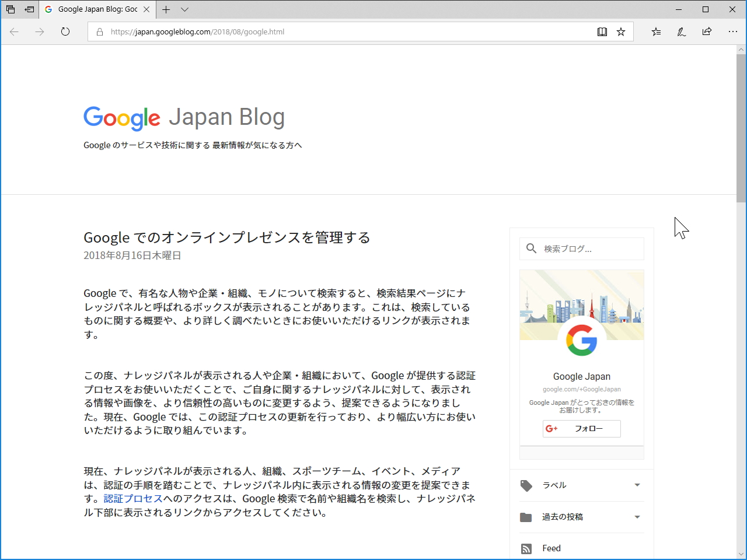Click the search magnifier in the blog search box
The height and width of the screenshot is (560, 747).
(531, 249)
